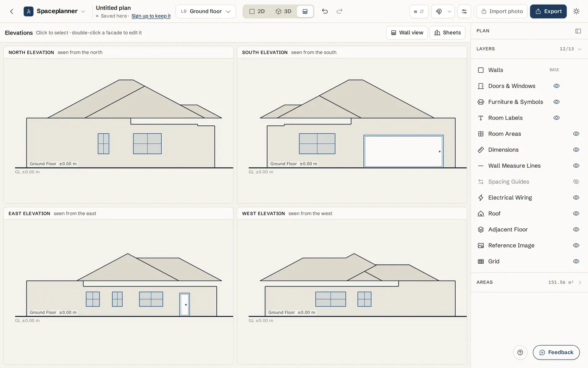Undo the last action

point(325,11)
